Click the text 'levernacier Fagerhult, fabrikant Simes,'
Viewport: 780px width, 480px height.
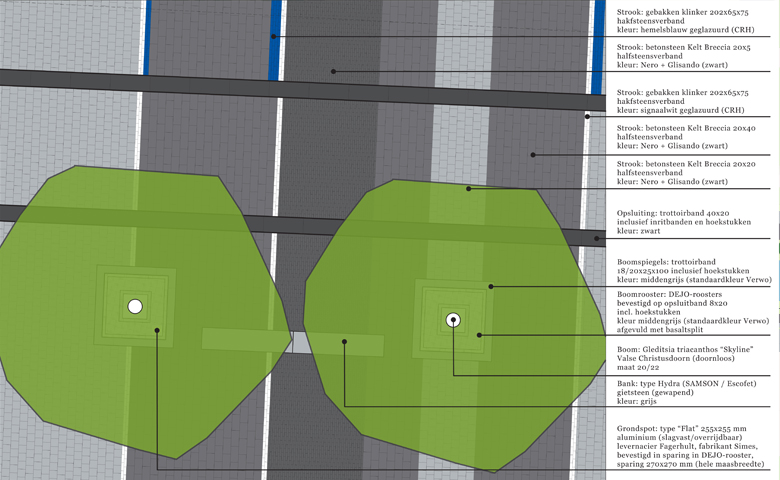click(687, 447)
